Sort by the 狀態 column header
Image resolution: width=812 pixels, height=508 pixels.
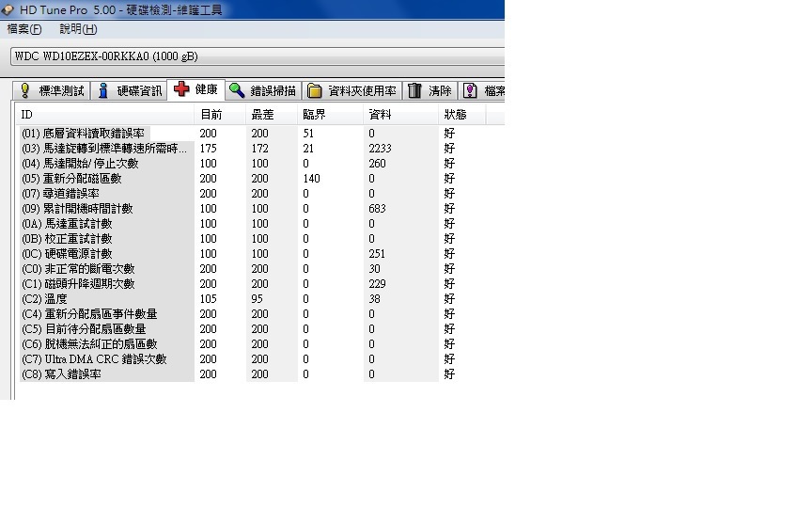tap(462, 115)
